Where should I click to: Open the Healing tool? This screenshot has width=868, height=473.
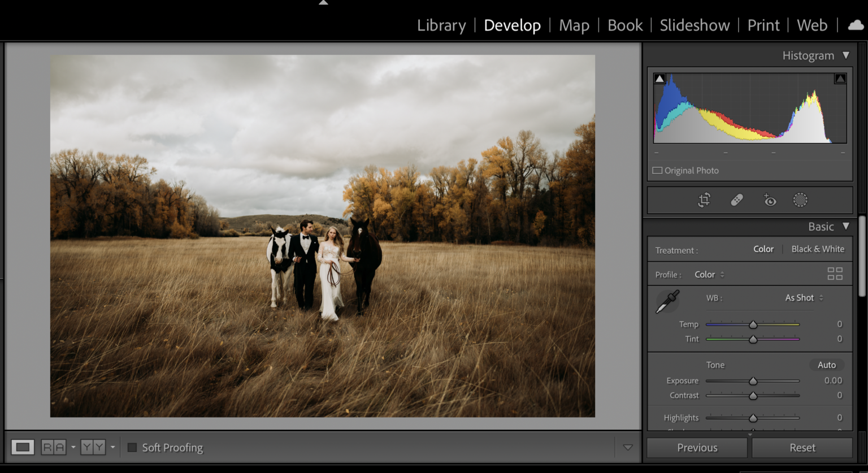(x=736, y=199)
